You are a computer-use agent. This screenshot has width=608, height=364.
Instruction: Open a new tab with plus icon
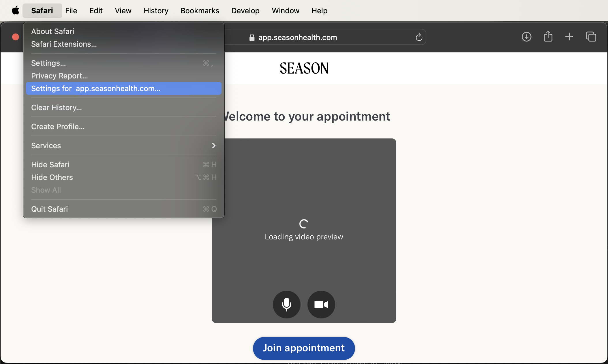pyautogui.click(x=569, y=37)
